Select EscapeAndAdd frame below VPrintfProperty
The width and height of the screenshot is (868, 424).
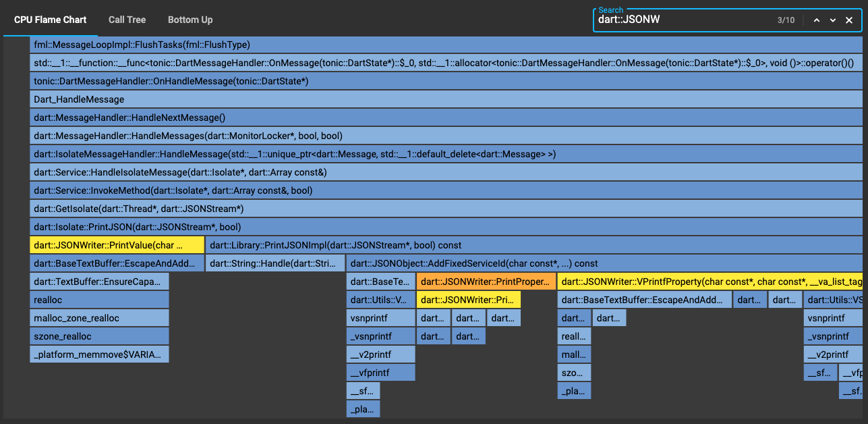645,300
